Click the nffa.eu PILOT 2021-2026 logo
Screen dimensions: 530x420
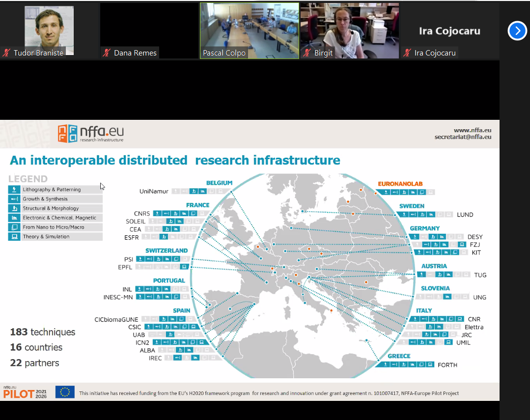[25, 392]
